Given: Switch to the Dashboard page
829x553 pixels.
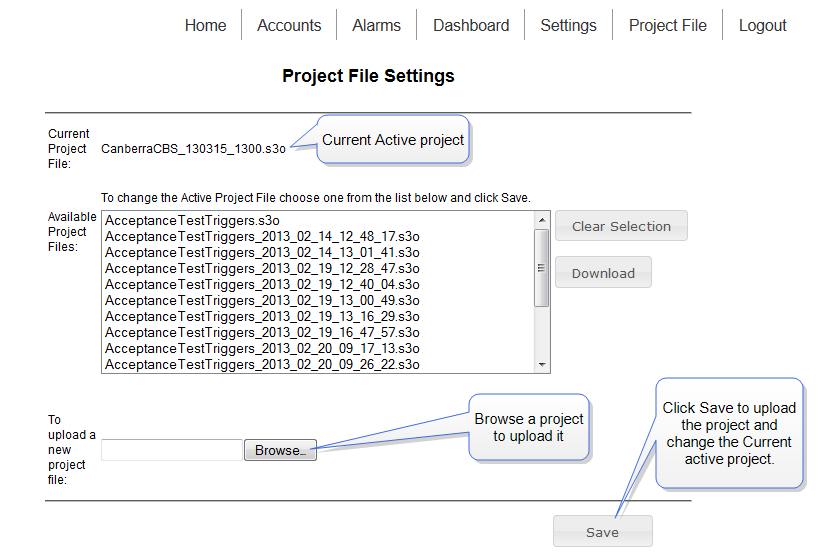Looking at the screenshot, I should (x=471, y=25).
